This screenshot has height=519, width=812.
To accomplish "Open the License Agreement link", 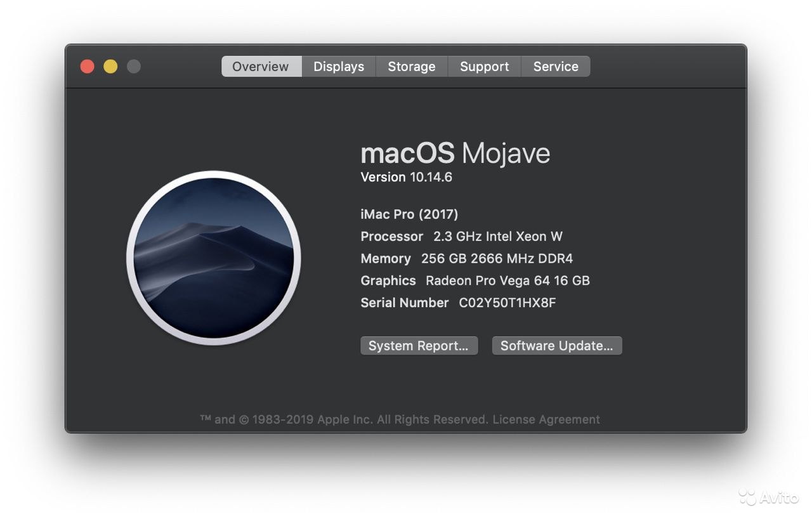I will point(546,419).
